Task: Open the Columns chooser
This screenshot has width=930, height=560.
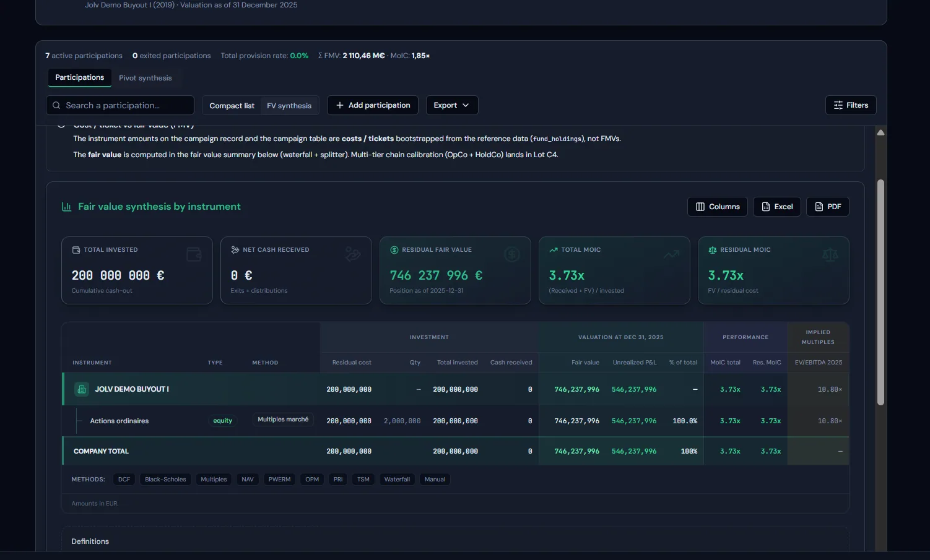Action: [718, 207]
